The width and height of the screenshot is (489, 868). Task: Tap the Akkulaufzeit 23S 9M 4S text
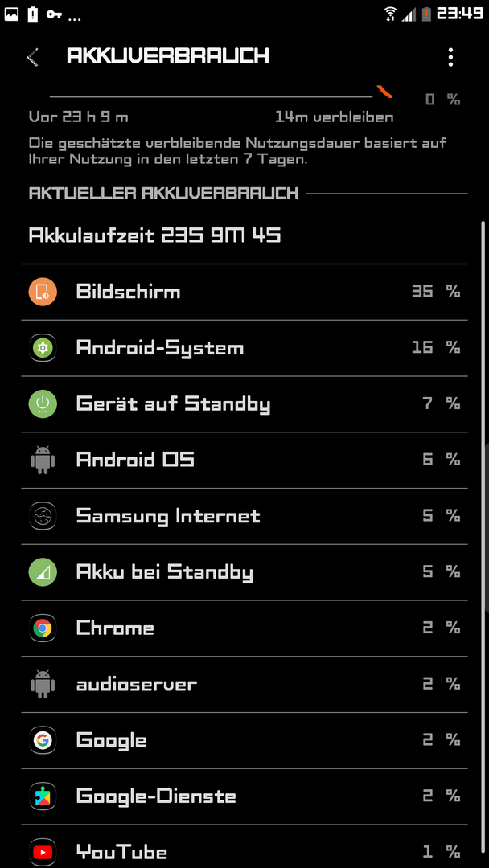154,235
